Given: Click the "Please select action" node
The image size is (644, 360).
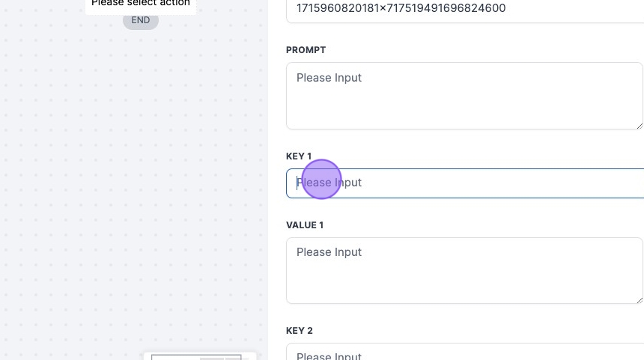Looking at the screenshot, I should [141, 4].
